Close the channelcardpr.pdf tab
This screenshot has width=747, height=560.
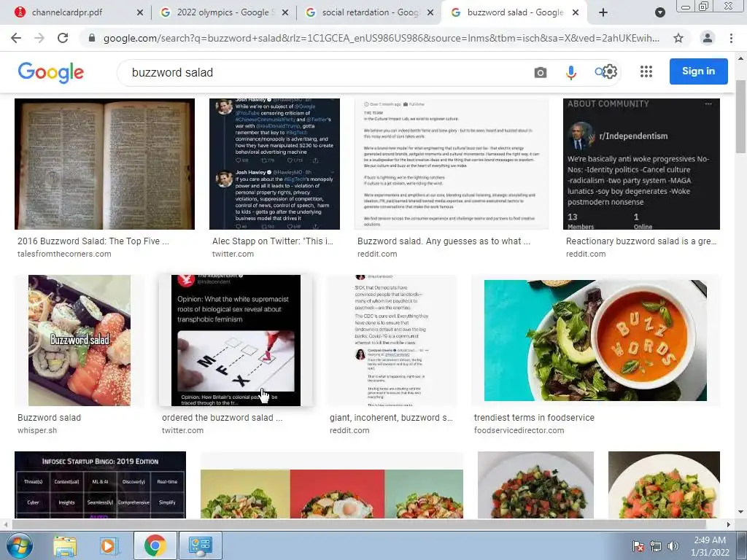point(139,13)
